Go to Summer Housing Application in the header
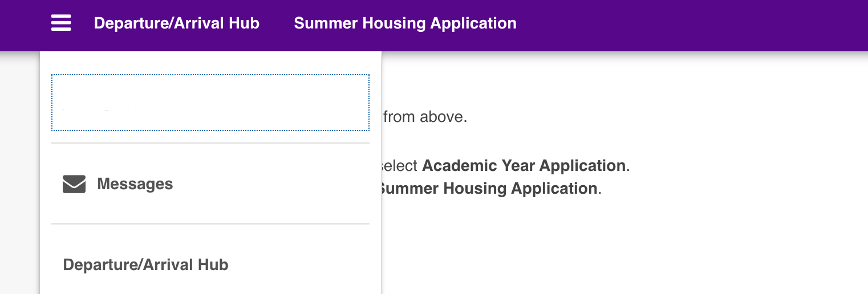 405,23
